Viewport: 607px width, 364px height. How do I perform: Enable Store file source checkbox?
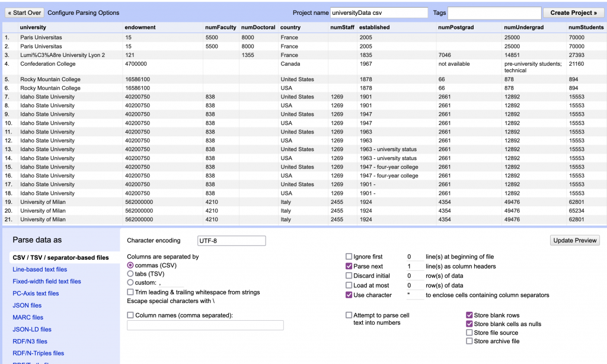click(x=469, y=333)
